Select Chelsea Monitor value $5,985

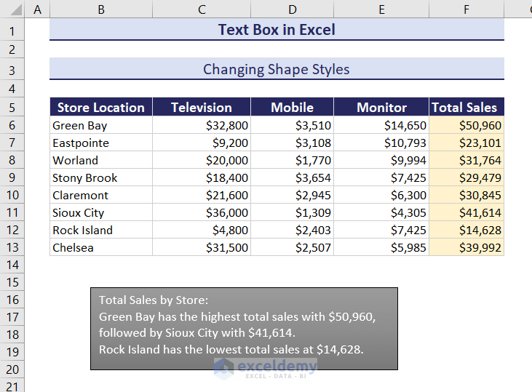point(381,247)
